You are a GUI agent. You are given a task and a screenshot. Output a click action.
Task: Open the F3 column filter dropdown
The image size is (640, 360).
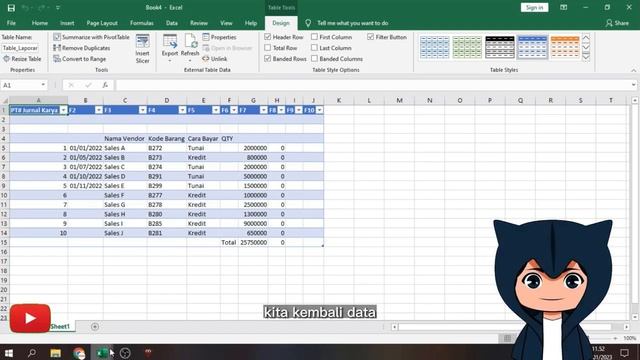(x=142, y=110)
